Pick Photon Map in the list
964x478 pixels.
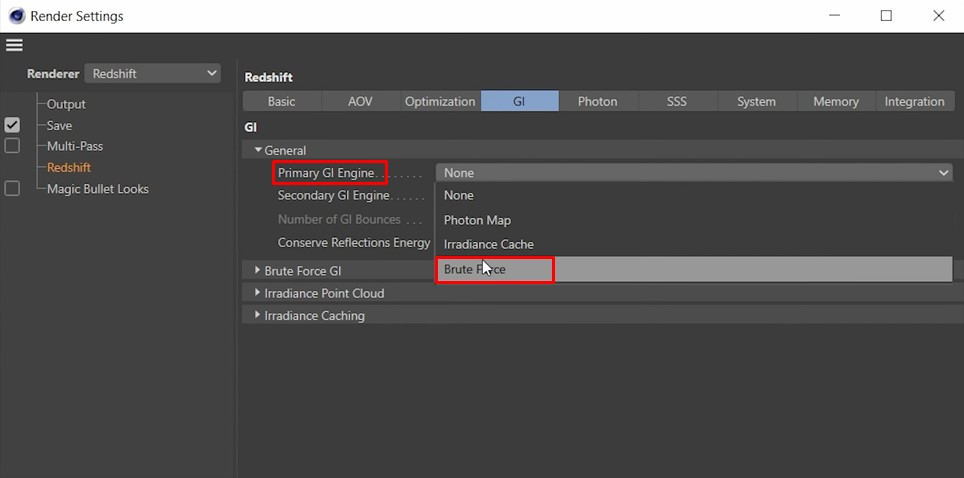477,220
